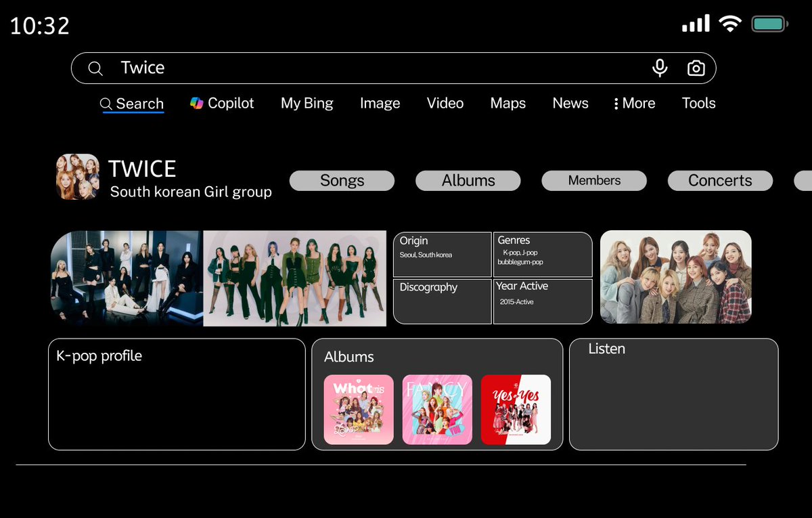Expand the More menu

(x=635, y=103)
